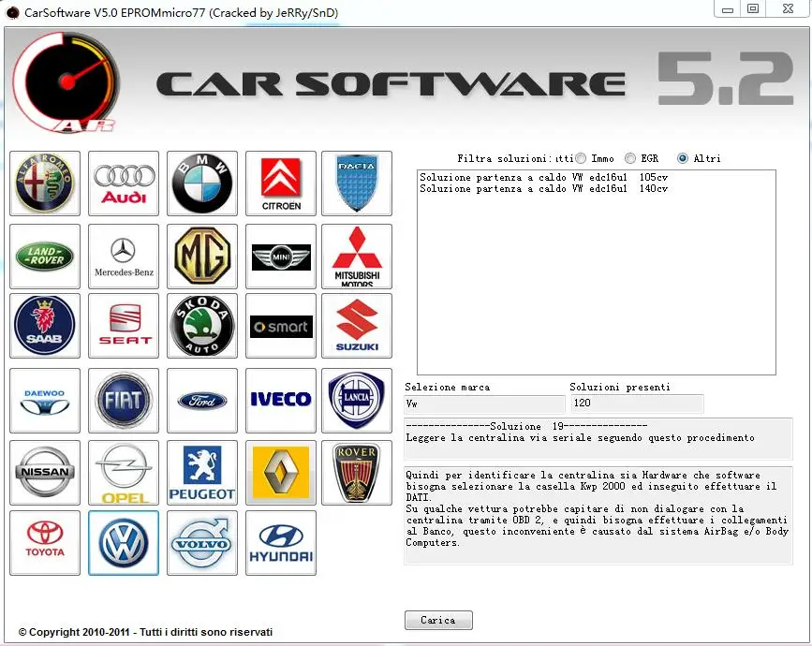This screenshot has height=646, width=812.
Task: Select the Alfa Romeo brand logo
Action: pos(45,184)
